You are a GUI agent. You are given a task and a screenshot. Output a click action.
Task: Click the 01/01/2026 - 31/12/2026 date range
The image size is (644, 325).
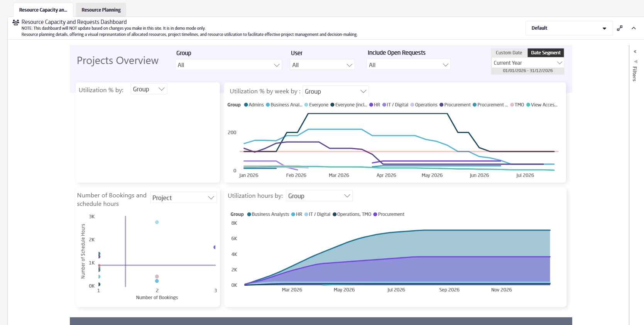coord(528,71)
